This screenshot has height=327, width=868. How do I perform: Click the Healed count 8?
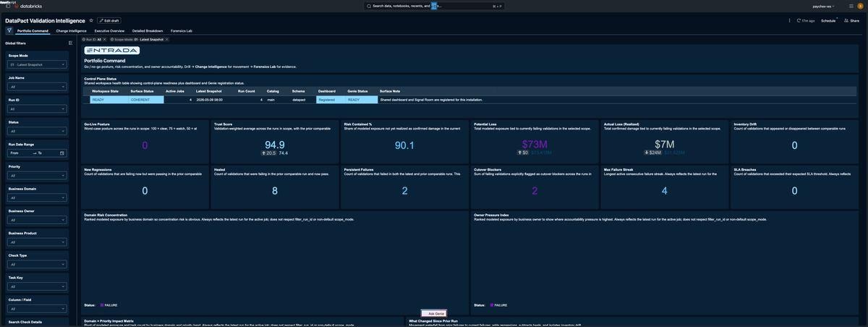(274, 191)
